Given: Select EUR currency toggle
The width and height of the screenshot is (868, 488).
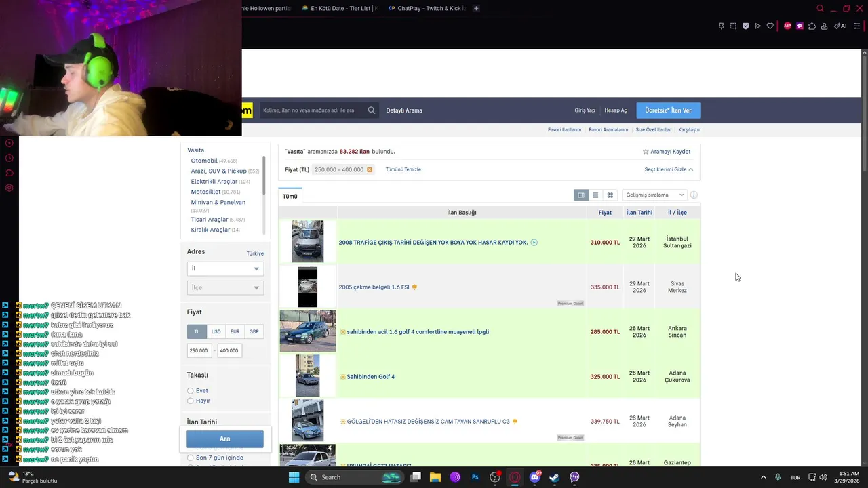Looking at the screenshot, I should (235, 332).
